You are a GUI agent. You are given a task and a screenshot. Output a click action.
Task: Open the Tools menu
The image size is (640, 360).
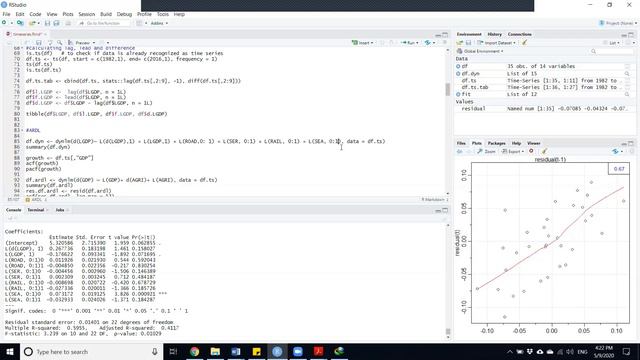pyautogui.click(x=162, y=14)
